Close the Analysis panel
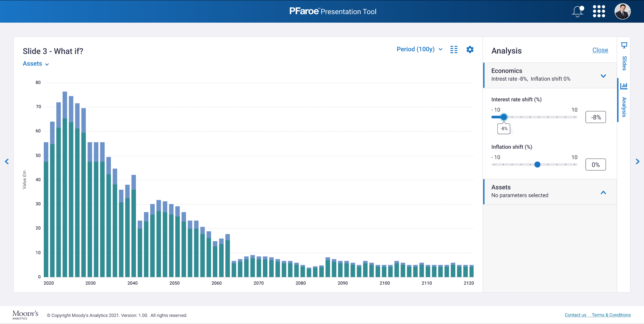Image resolution: width=644 pixels, height=324 pixels. click(x=600, y=50)
